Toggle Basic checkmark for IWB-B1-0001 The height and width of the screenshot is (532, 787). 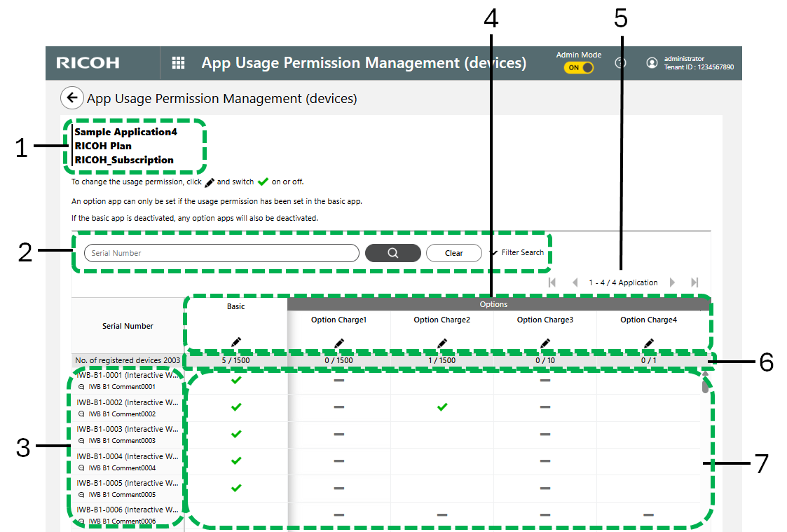[x=236, y=380]
